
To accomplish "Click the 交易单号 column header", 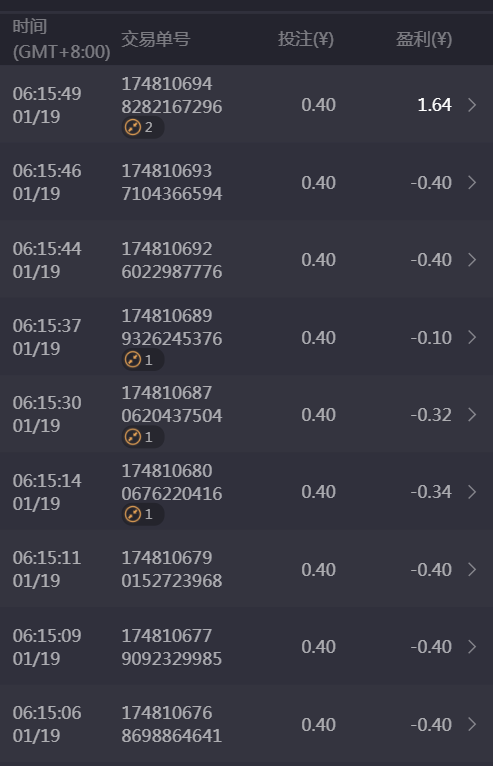I will (x=156, y=39).
